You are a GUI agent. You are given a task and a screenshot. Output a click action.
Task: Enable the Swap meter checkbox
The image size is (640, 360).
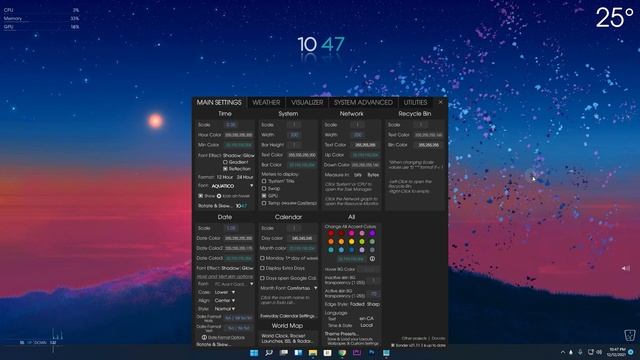click(x=264, y=189)
